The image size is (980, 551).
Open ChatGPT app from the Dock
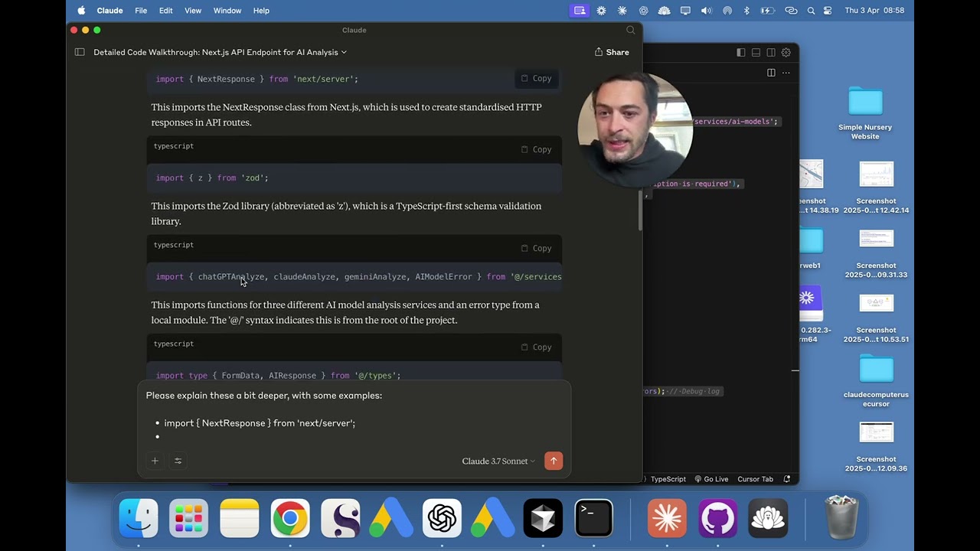pyautogui.click(x=442, y=519)
